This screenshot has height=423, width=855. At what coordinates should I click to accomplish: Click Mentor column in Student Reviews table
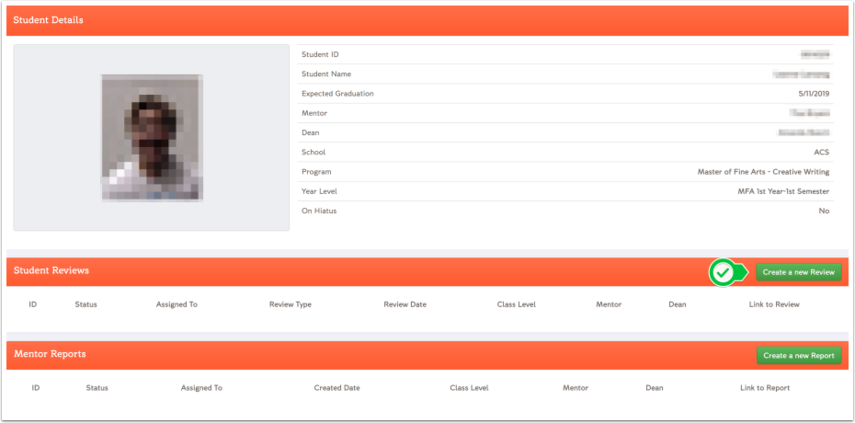click(x=609, y=304)
